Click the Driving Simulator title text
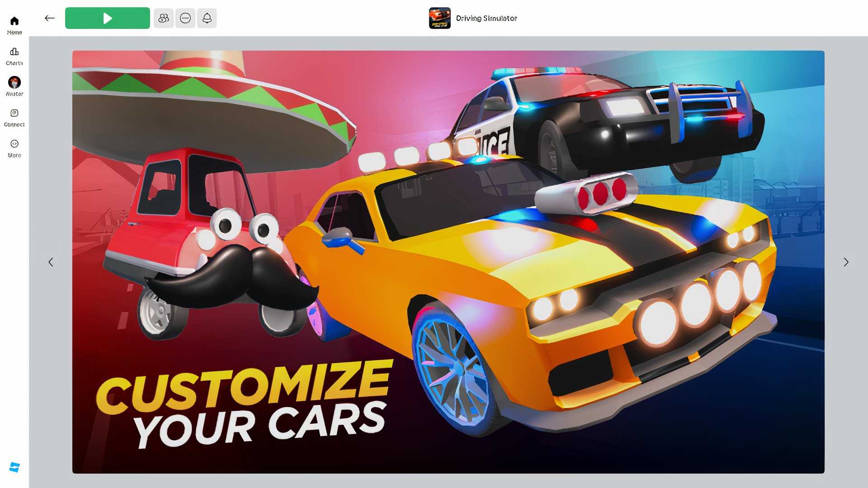This screenshot has height=488, width=868. (x=486, y=18)
